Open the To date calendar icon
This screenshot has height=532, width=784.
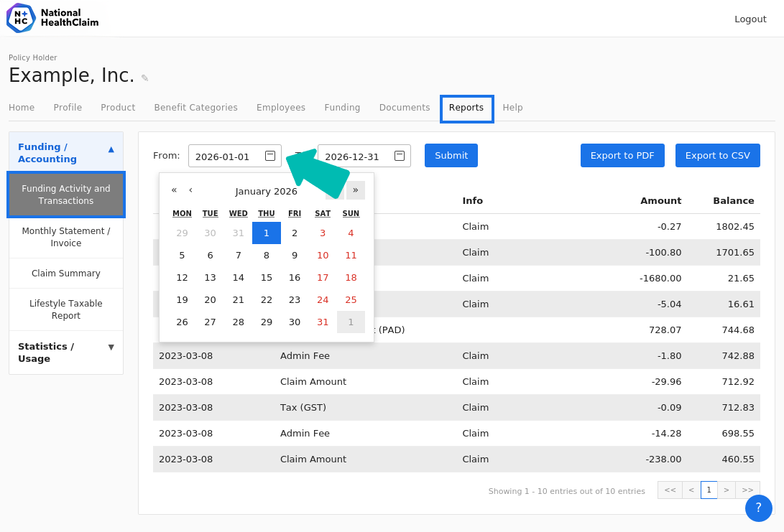click(x=399, y=156)
